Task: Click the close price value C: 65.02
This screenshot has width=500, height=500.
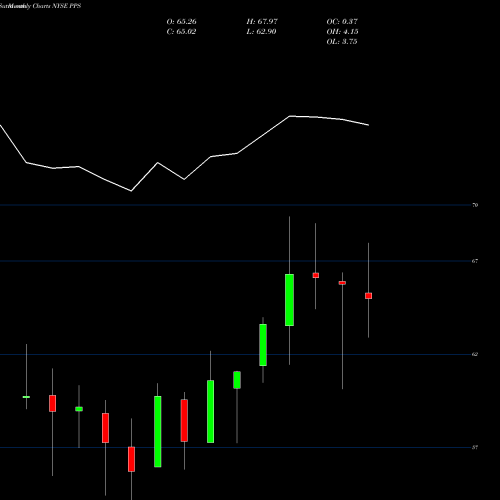Action: click(x=181, y=32)
